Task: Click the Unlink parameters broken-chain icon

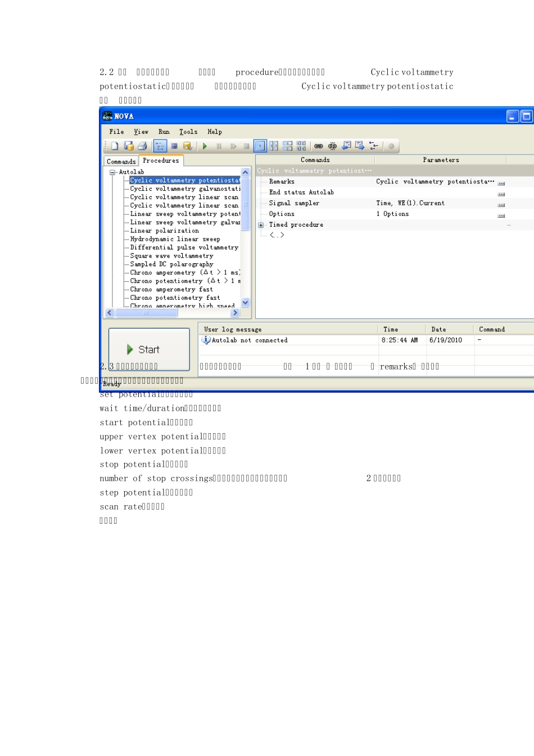Action: coord(332,146)
